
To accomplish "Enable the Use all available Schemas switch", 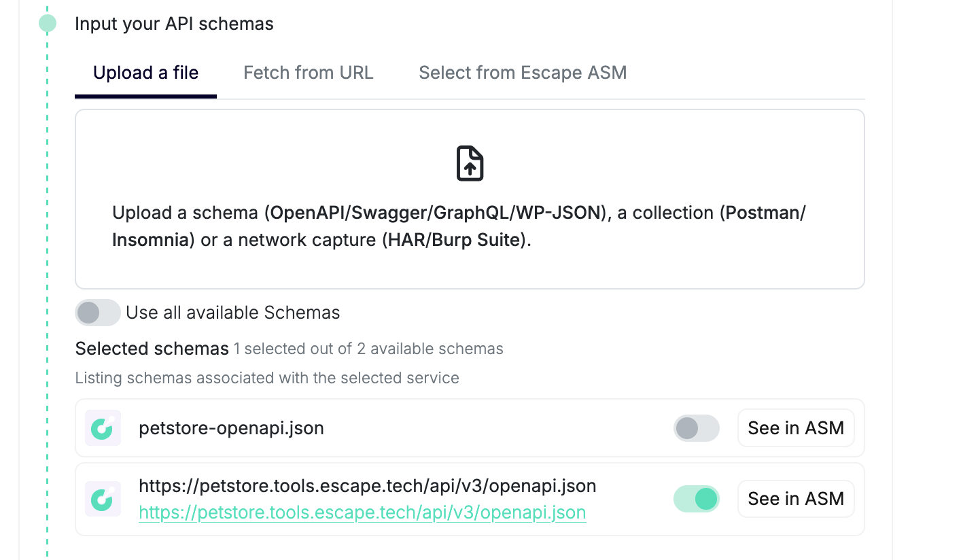I will click(x=97, y=313).
